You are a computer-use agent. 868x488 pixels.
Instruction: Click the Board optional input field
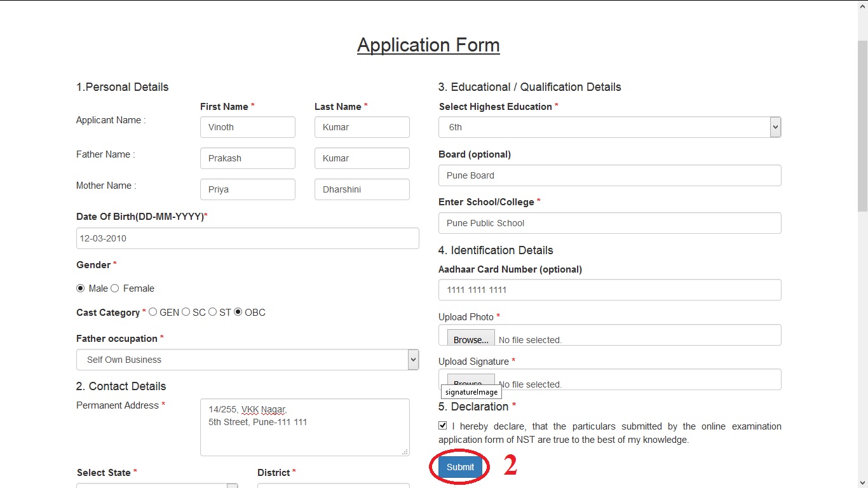tap(609, 175)
